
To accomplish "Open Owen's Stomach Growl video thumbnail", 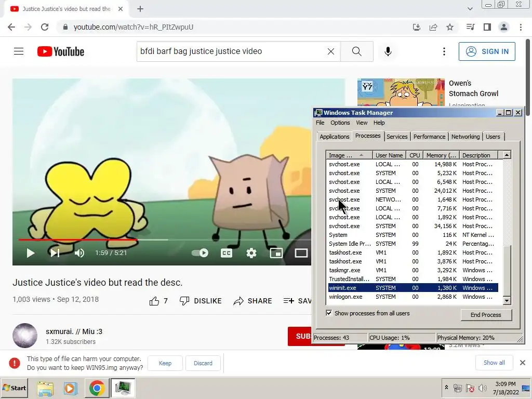I will [x=401, y=92].
